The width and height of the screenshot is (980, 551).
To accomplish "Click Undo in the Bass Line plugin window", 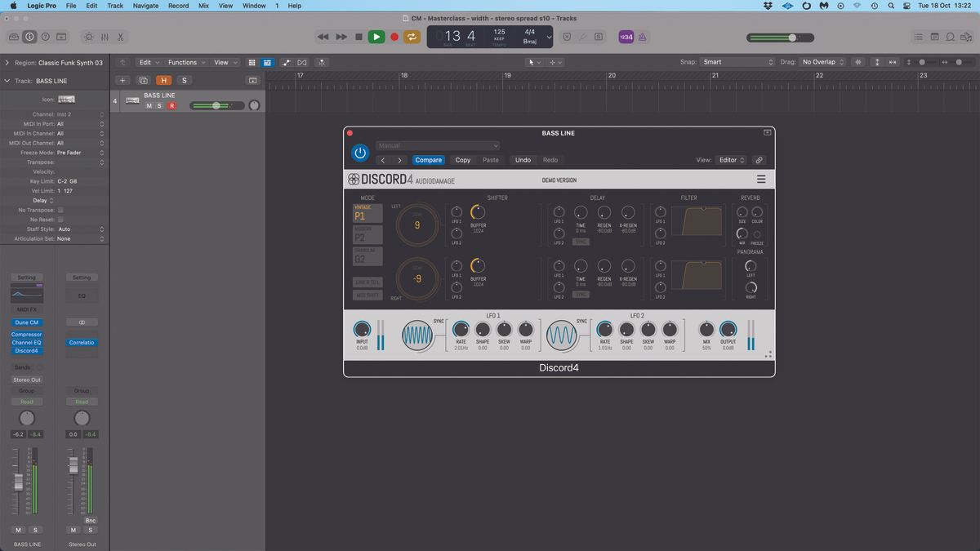I will [523, 160].
